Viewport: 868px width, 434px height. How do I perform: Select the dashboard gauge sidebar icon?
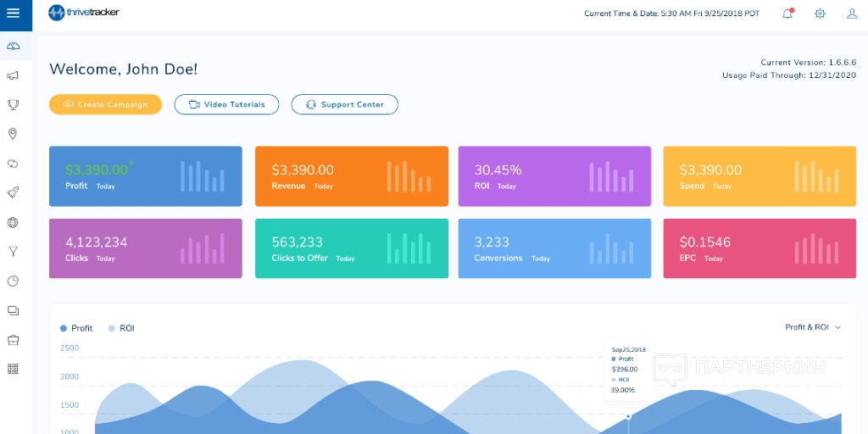pos(14,46)
